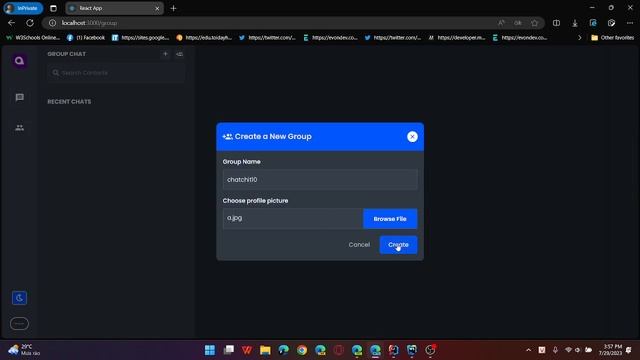Click the purple app logo icon

click(x=19, y=61)
